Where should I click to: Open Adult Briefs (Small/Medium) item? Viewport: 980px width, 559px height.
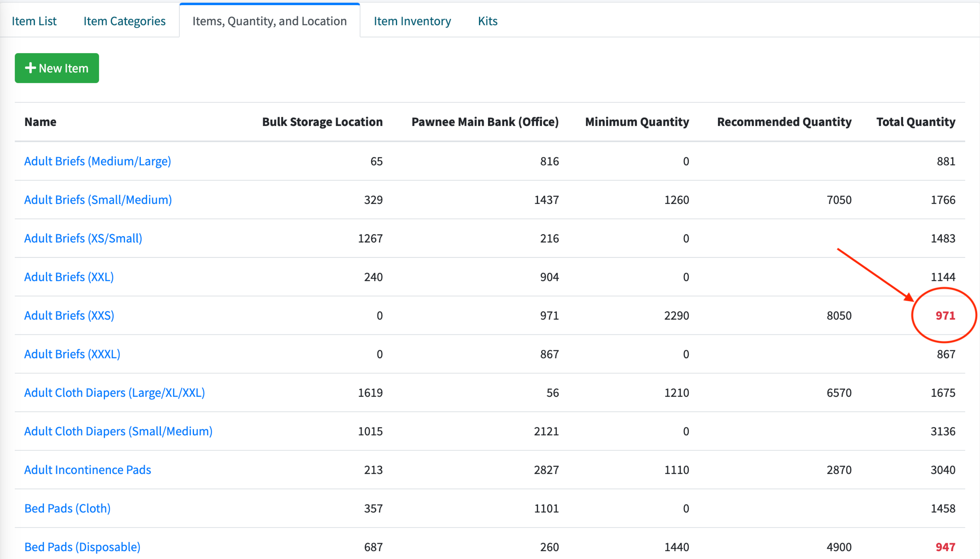98,200
